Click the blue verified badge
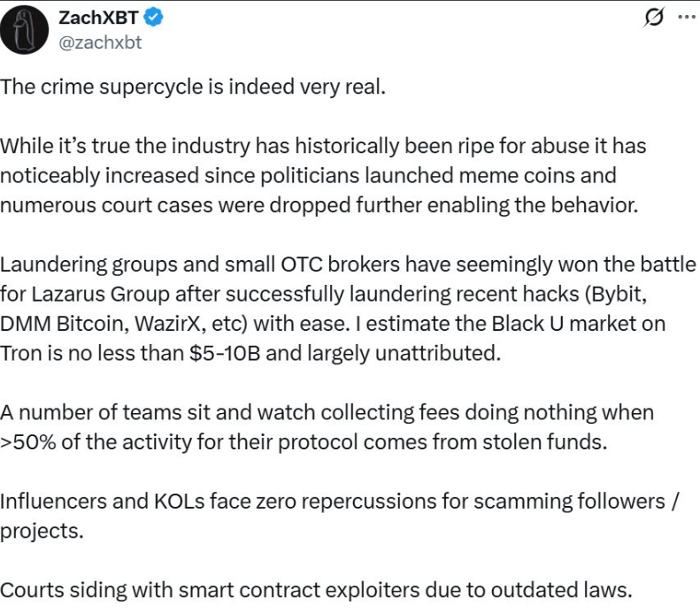The width and height of the screenshot is (700, 613). click(152, 19)
